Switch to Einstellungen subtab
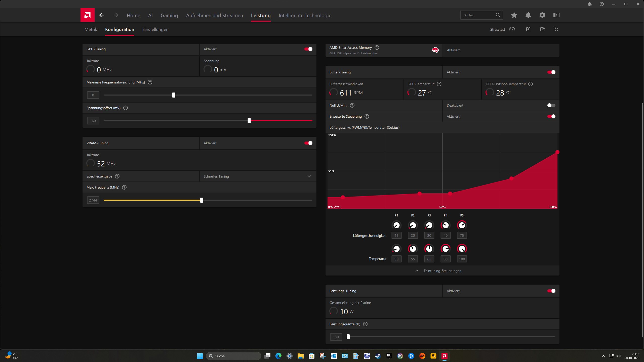The width and height of the screenshot is (644, 362). tap(155, 29)
